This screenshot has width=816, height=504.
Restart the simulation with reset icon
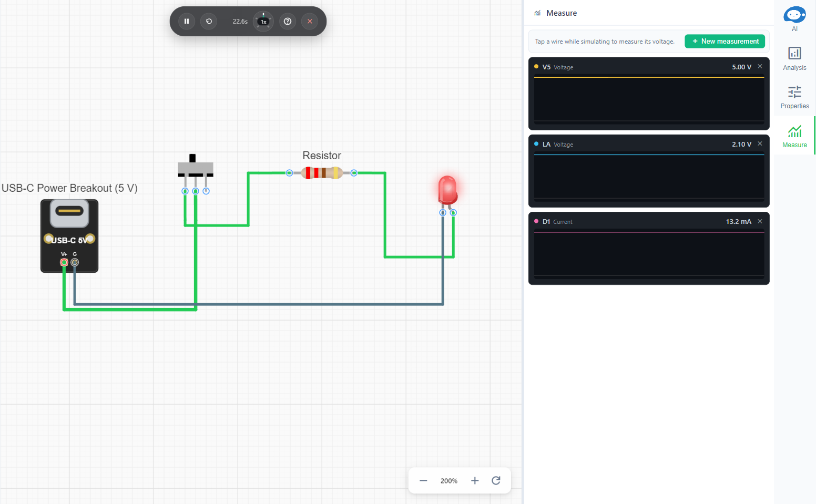pos(209,22)
